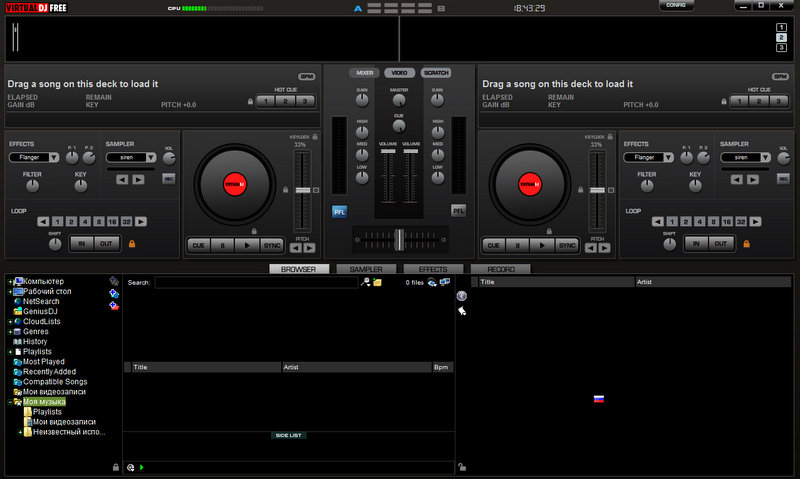Click the Search input field
This screenshot has width=800, height=479.
pyautogui.click(x=256, y=283)
